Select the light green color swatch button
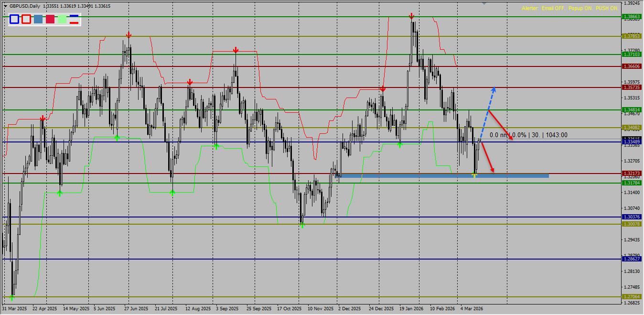The width and height of the screenshot is (644, 315). tap(62, 19)
